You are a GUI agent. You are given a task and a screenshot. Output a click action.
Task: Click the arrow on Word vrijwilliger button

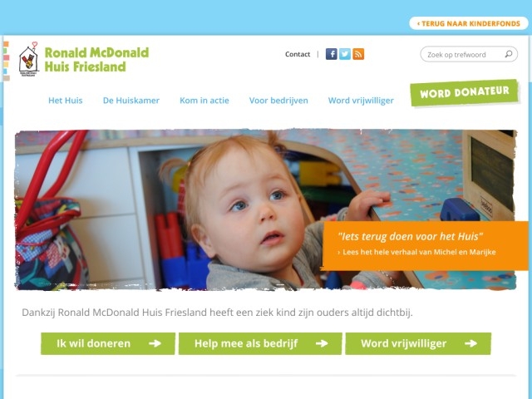471,343
